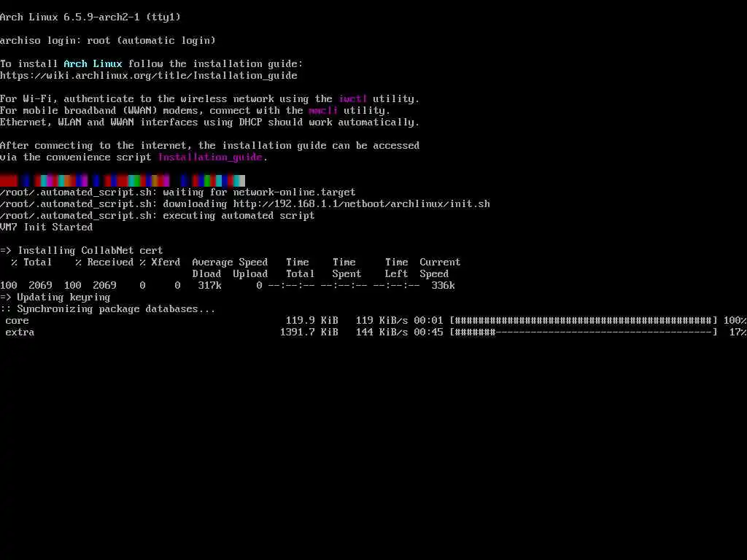
Task: Click the magenta "mmcli" utility name
Action: tap(323, 111)
